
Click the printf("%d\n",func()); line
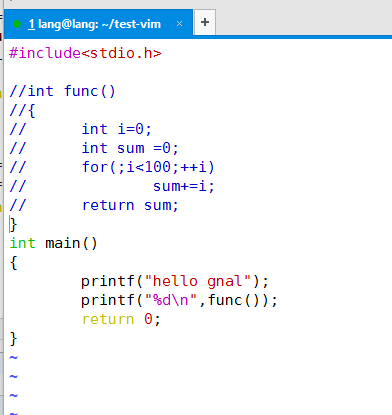[179, 300]
